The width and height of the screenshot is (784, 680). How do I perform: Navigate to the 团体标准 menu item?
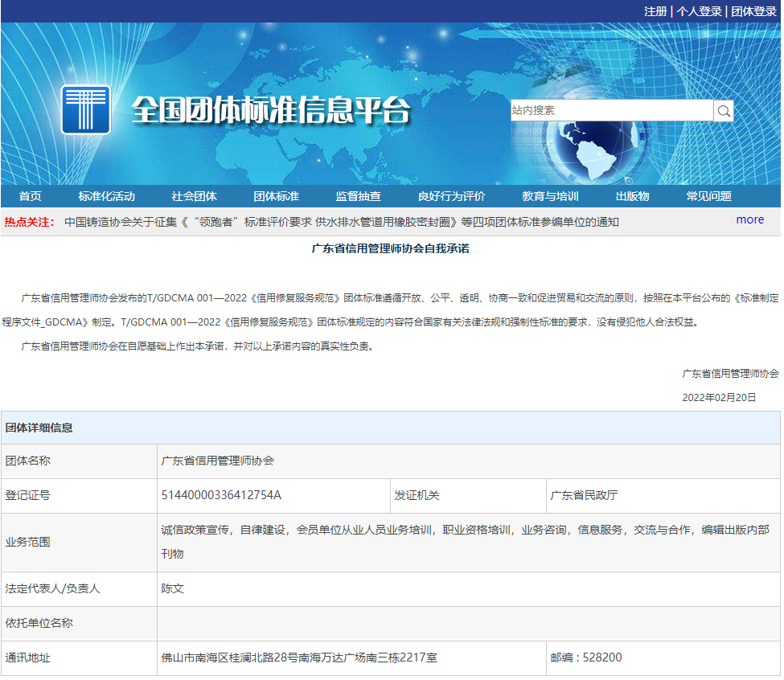276,197
